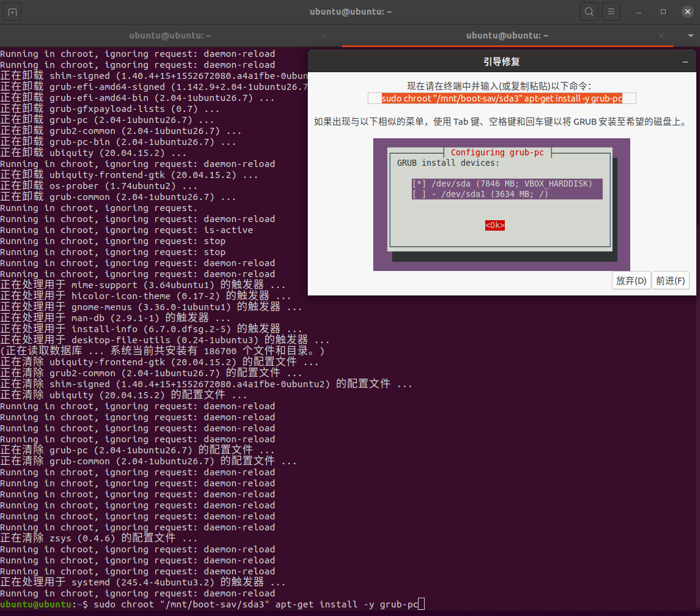The height and width of the screenshot is (616, 700).
Task: Close the left ubuntu@ubuntu tab with its x
Action: 324,35
